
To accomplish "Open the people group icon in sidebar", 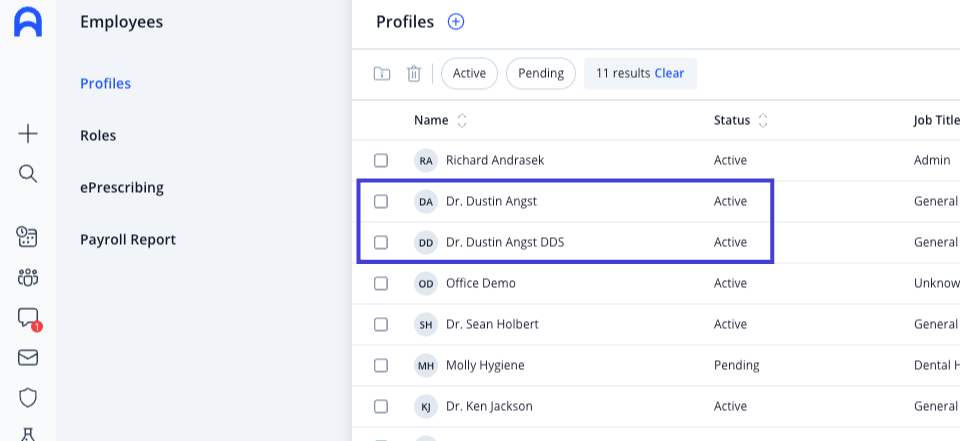I will click(28, 277).
